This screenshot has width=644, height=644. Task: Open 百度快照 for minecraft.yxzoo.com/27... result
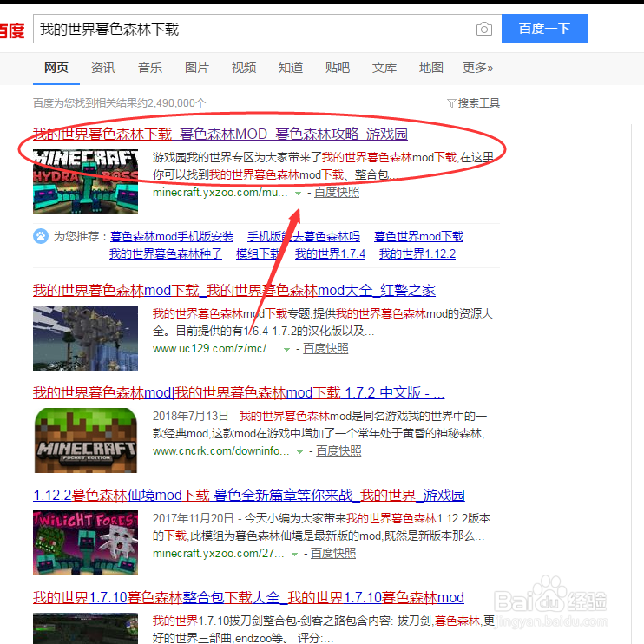click(x=333, y=553)
